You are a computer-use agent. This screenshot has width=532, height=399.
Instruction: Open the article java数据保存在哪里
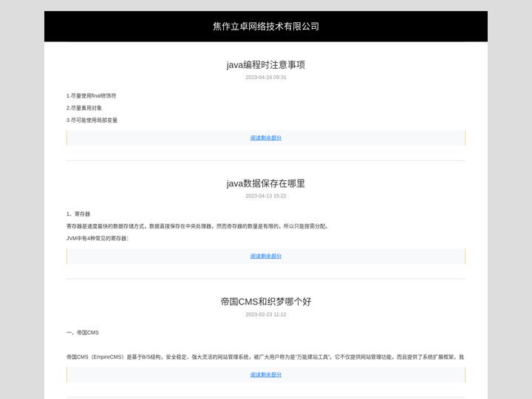pyautogui.click(x=266, y=183)
